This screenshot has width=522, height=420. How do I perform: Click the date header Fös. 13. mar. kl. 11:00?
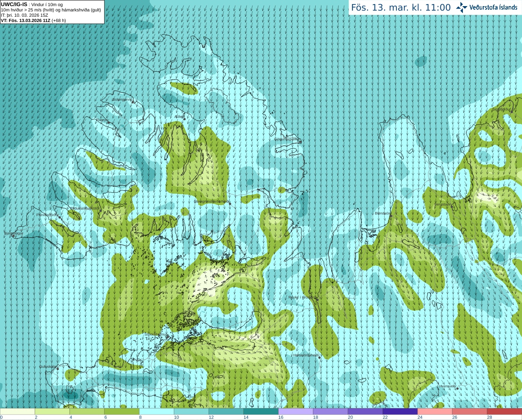point(401,7)
